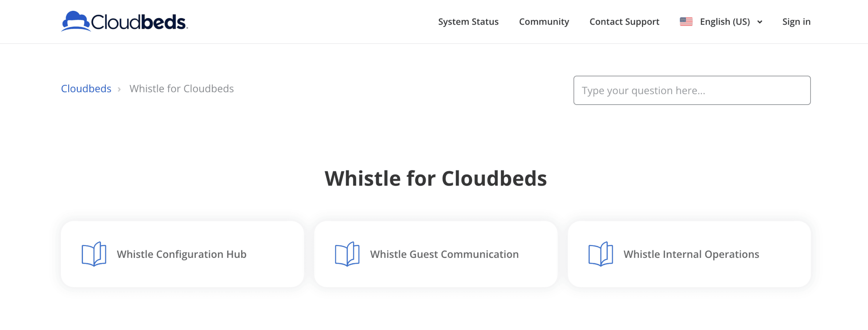868x330 pixels.
Task: Click the US flag icon
Action: pyautogui.click(x=686, y=22)
